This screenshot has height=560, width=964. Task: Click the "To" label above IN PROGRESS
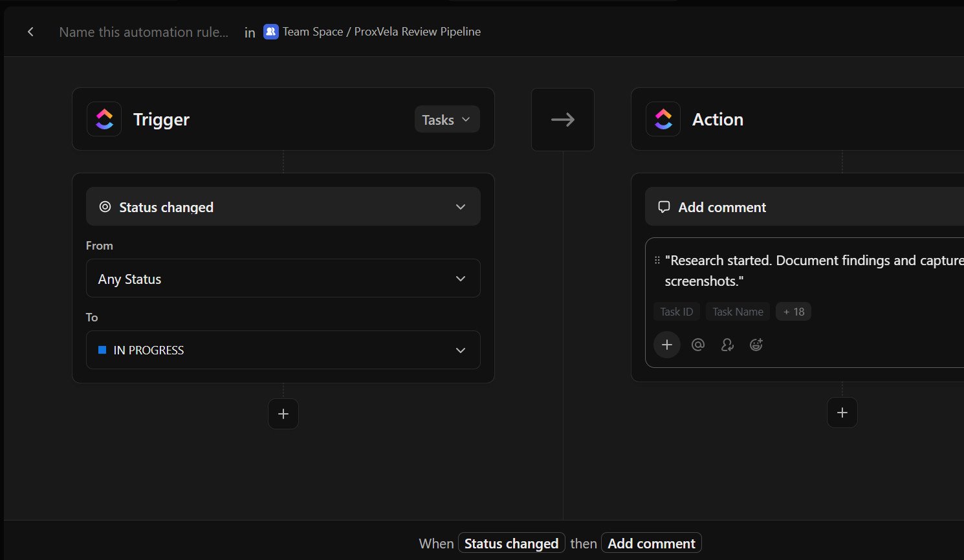point(92,318)
